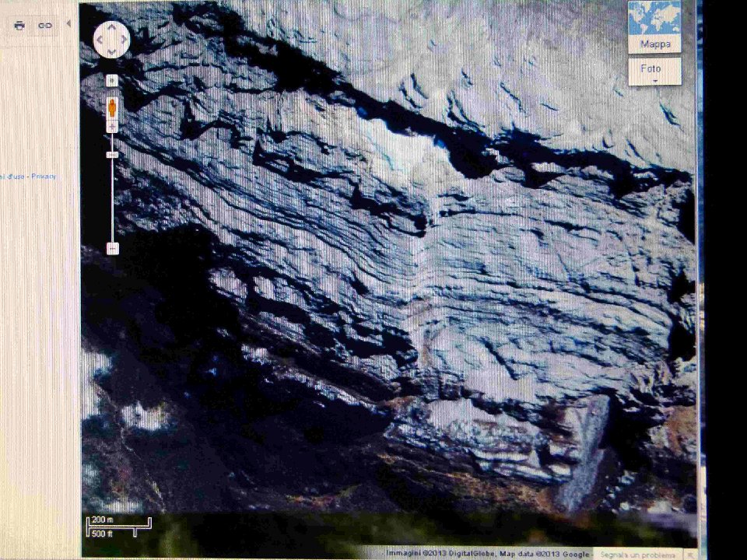Click the show my location button

(x=112, y=80)
